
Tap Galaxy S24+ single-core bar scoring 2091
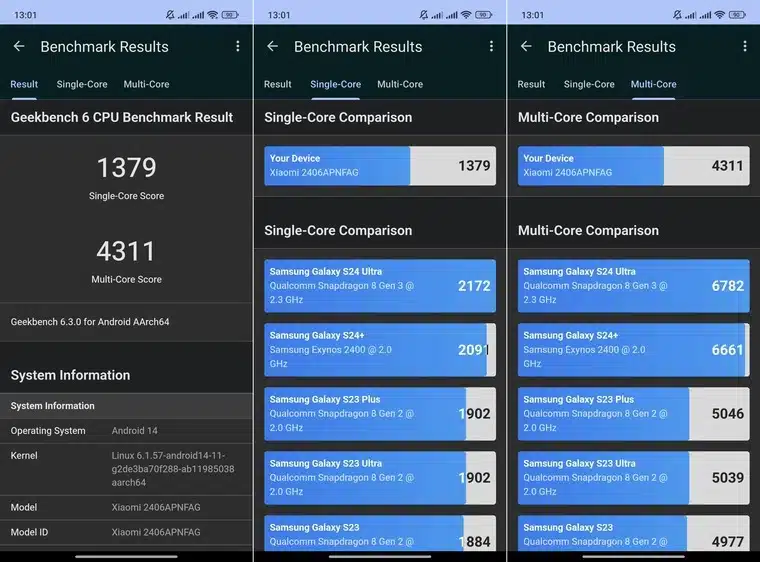(x=380, y=350)
